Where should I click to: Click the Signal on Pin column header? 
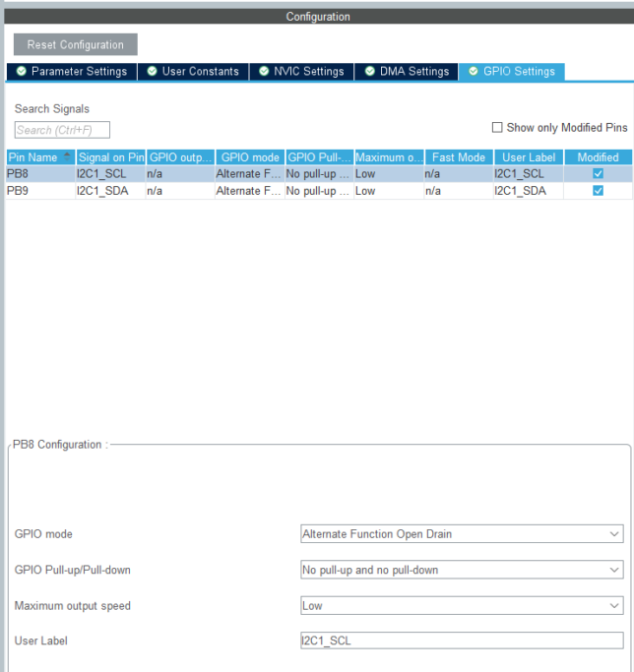pyautogui.click(x=110, y=157)
